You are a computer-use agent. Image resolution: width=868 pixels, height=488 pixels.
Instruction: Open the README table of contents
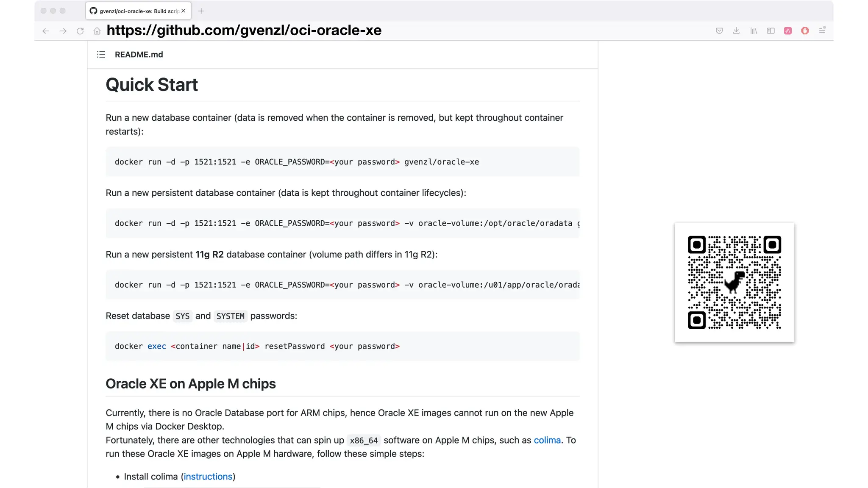[101, 54]
